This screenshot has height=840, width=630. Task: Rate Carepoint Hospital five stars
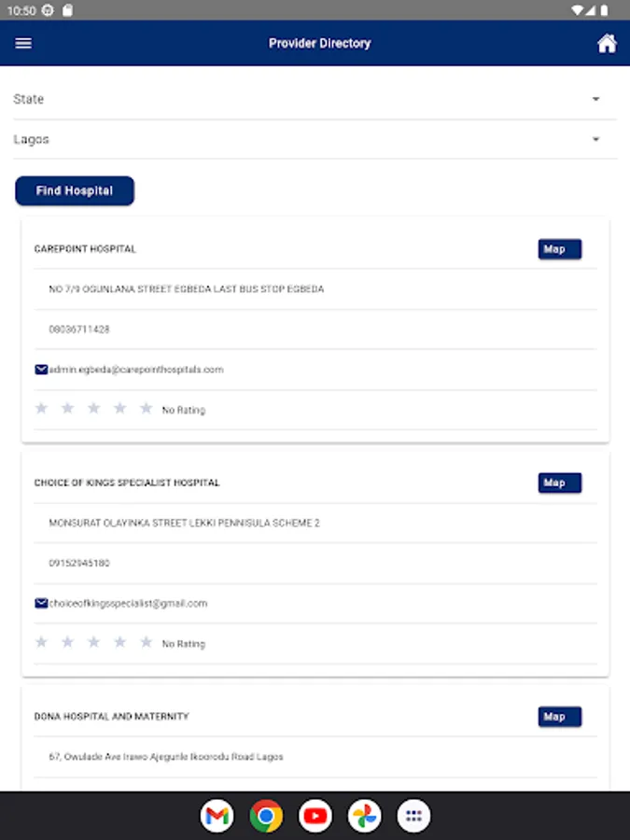pos(146,409)
